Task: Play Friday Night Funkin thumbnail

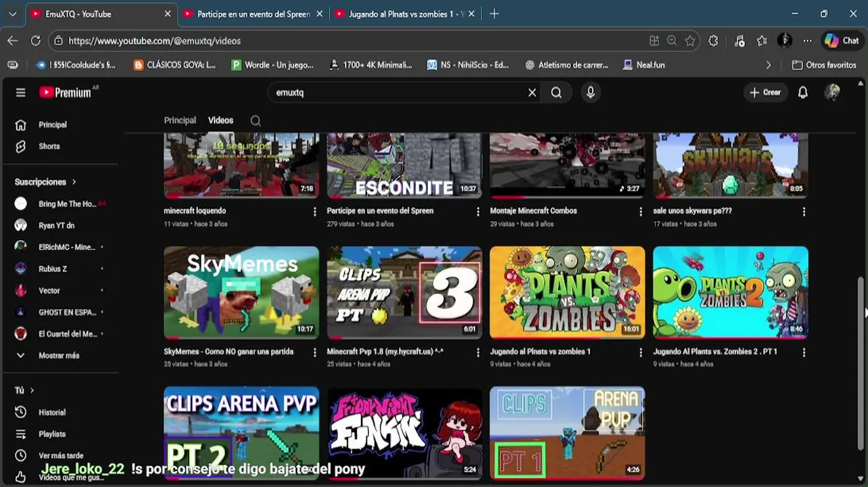Action: tap(404, 433)
